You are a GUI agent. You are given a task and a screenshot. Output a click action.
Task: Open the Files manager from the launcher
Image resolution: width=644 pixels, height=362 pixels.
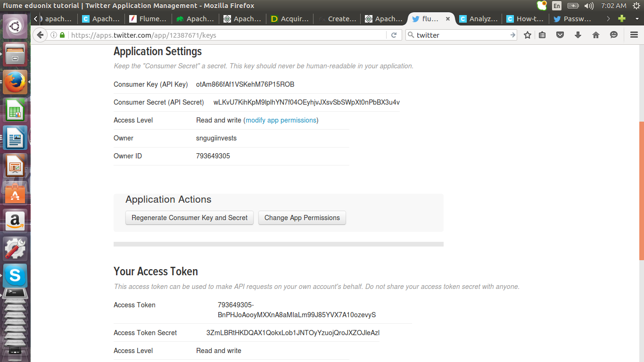[15, 54]
